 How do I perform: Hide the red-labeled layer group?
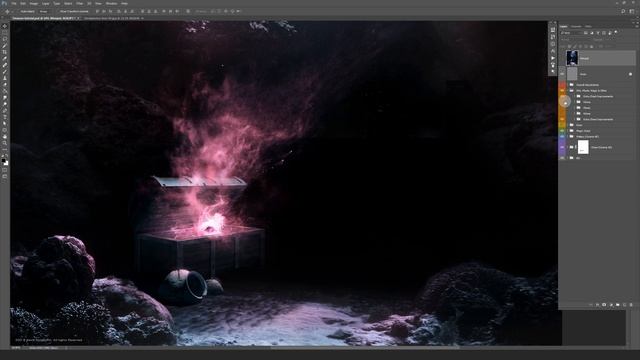[562, 85]
